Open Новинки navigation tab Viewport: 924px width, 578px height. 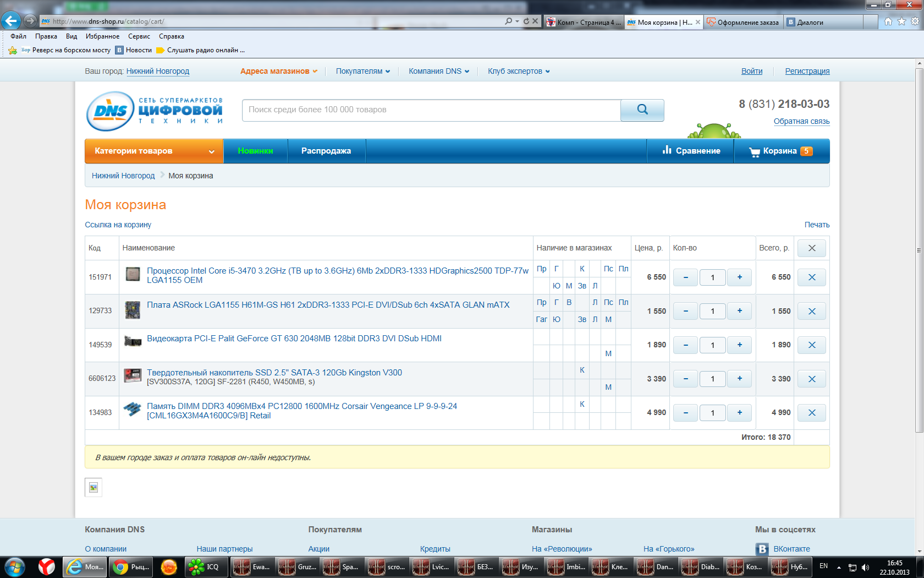255,151
